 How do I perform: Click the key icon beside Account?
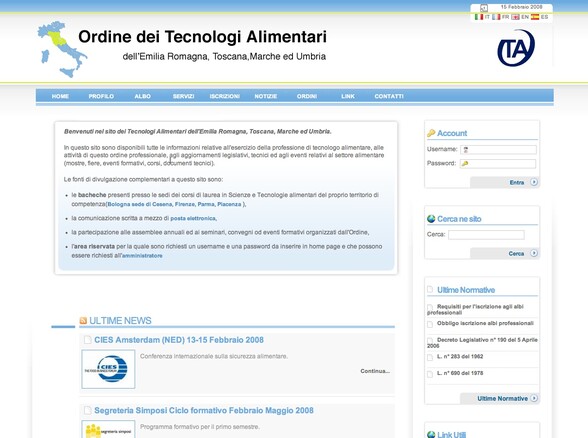[x=431, y=133]
